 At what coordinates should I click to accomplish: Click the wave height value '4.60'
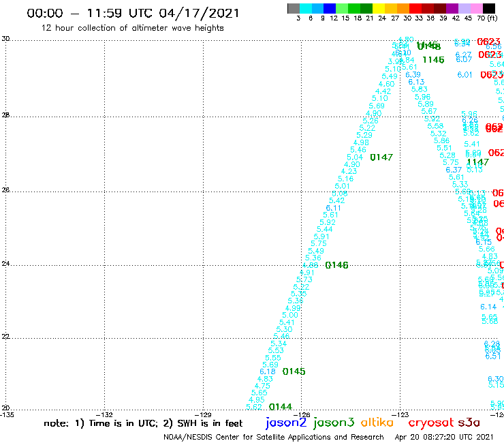coord(387,84)
